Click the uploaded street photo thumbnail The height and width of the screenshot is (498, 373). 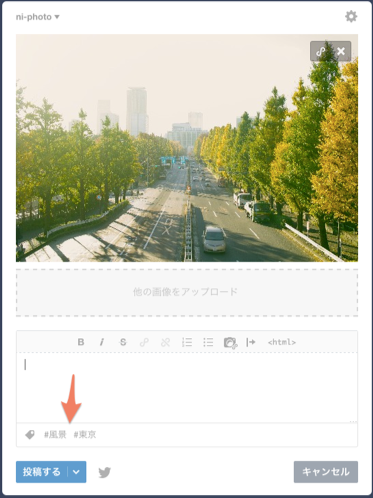(x=187, y=148)
